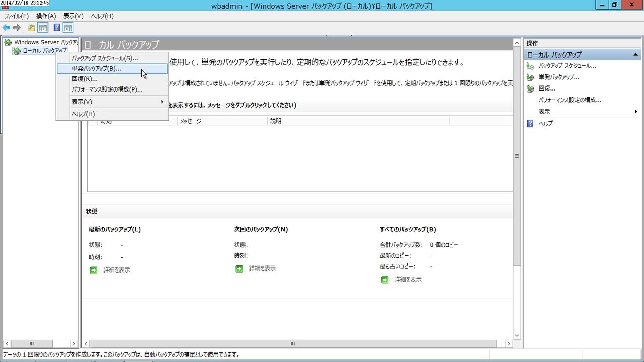Select the Windows Server バックアップ root tree node

(x=41, y=42)
